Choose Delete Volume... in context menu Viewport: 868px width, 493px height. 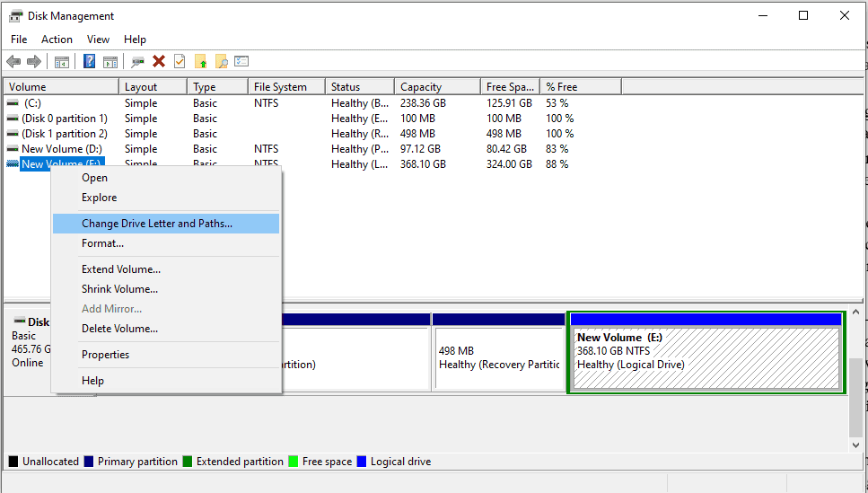click(x=166, y=329)
